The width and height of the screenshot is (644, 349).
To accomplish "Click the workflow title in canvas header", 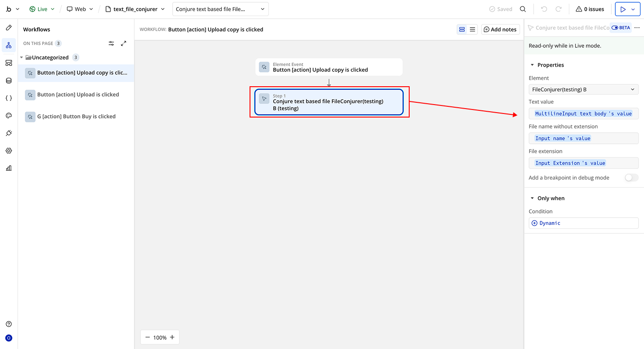I will pos(216,29).
